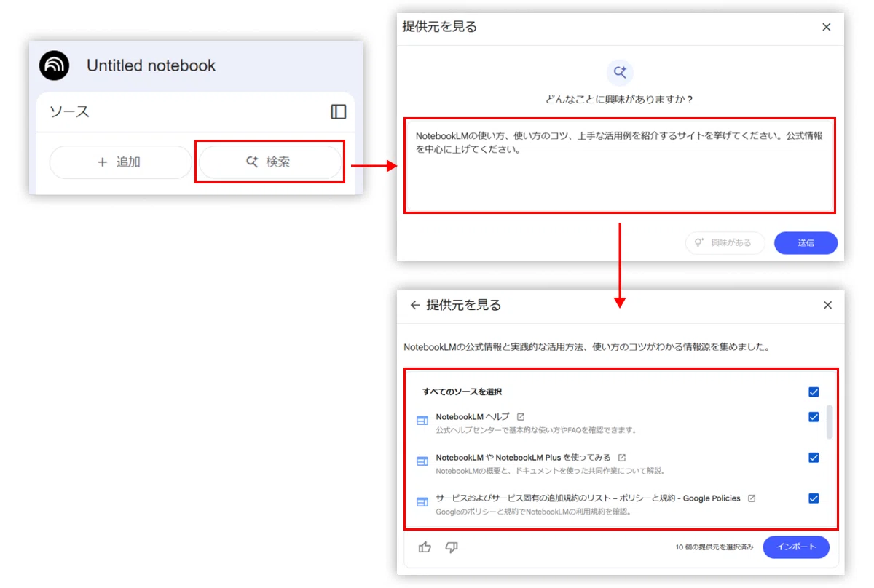Go back using the arrow in results dialog
The image size is (874, 588).
[x=414, y=306]
